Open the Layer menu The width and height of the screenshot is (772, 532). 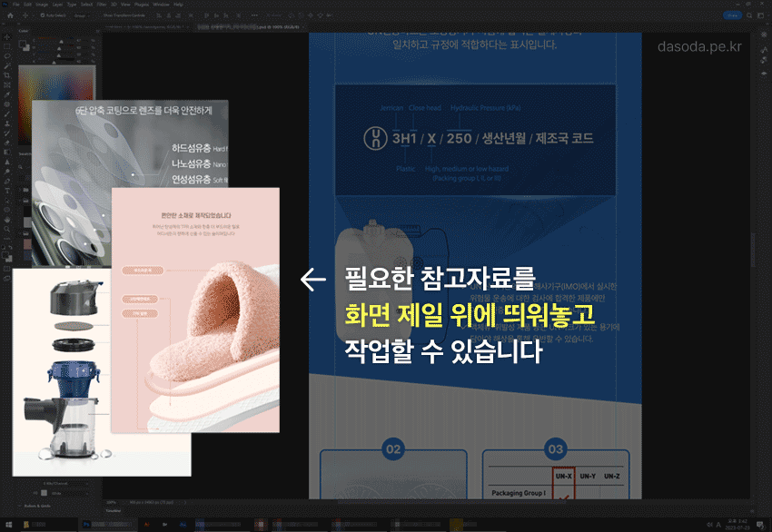(57, 4)
